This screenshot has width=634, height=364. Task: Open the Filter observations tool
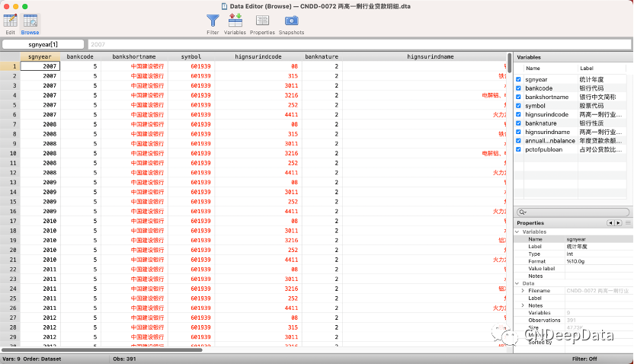[213, 24]
